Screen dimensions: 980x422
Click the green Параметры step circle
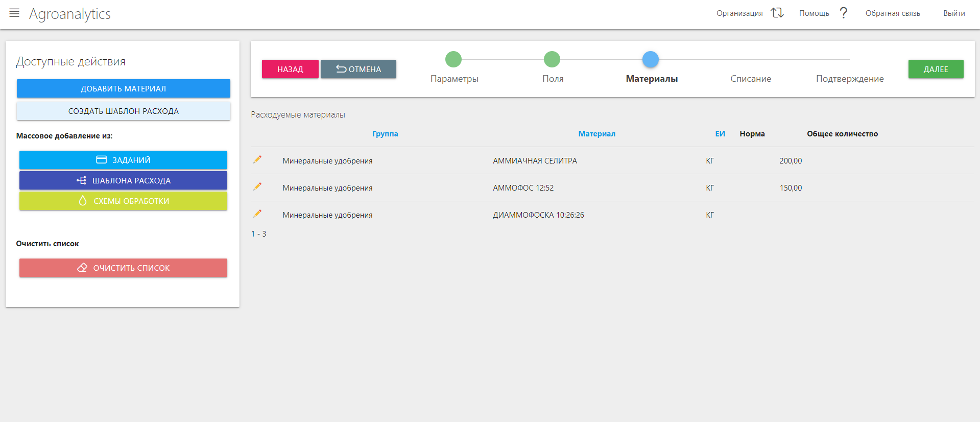[x=453, y=59]
